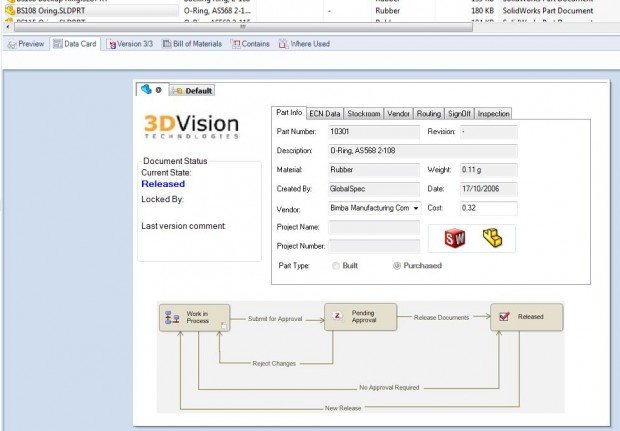The width and height of the screenshot is (620, 431).
Task: Click the Released checkmark state icon
Action: coord(504,316)
